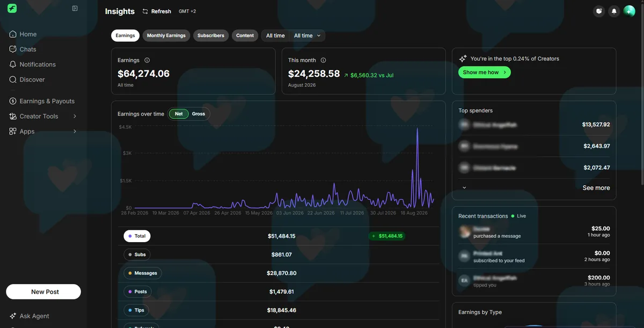Click the Live indicator in Recent transactions
The width and height of the screenshot is (644, 328).
point(518,216)
